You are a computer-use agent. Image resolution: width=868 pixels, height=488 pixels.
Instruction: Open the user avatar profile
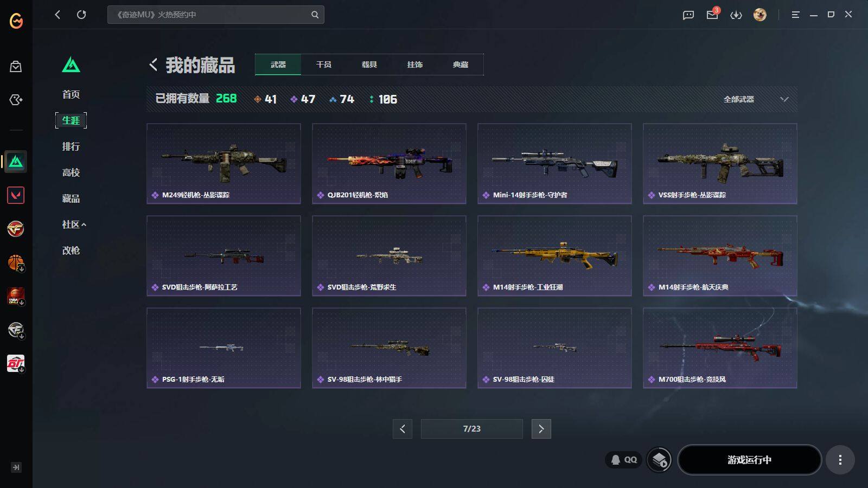click(760, 15)
